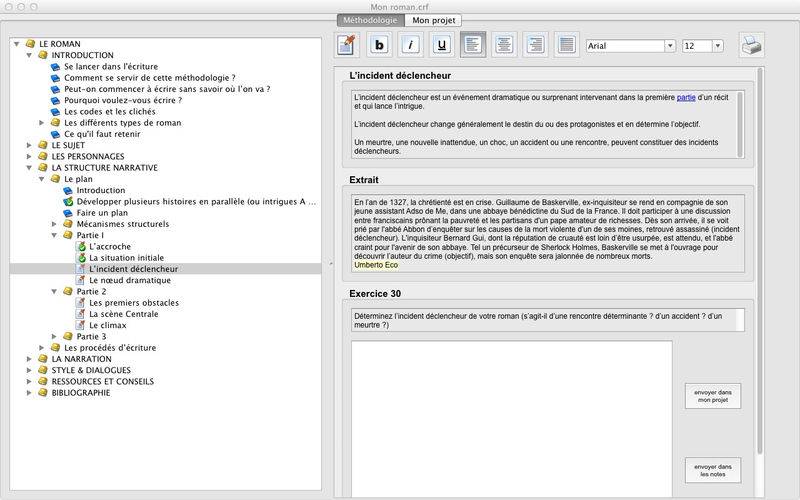Expand the LE SUJET section
This screenshot has height=500, width=800.
click(x=30, y=145)
